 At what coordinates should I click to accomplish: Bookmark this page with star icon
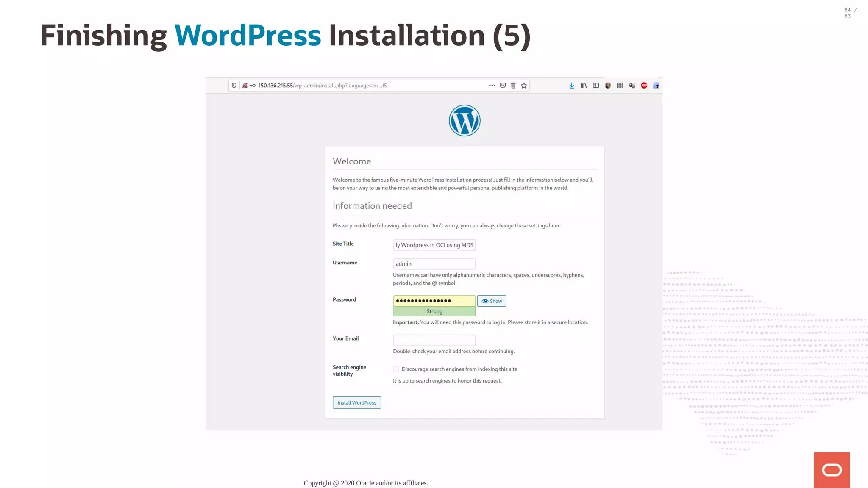pyautogui.click(x=524, y=86)
